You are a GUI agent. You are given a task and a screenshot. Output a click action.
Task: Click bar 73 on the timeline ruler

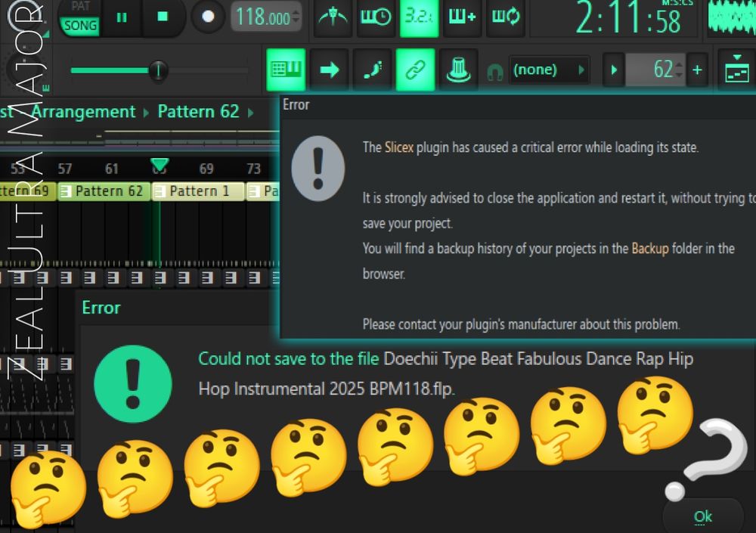pyautogui.click(x=253, y=169)
